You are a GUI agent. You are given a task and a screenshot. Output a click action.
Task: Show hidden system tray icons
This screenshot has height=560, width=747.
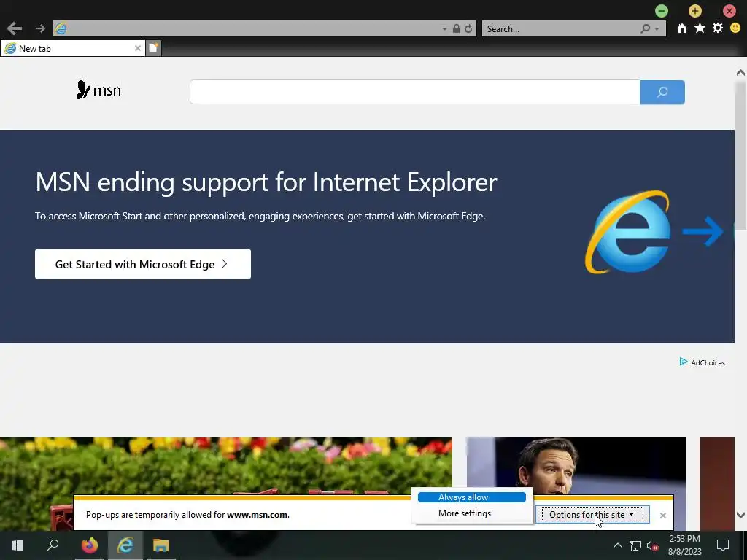pyautogui.click(x=617, y=545)
